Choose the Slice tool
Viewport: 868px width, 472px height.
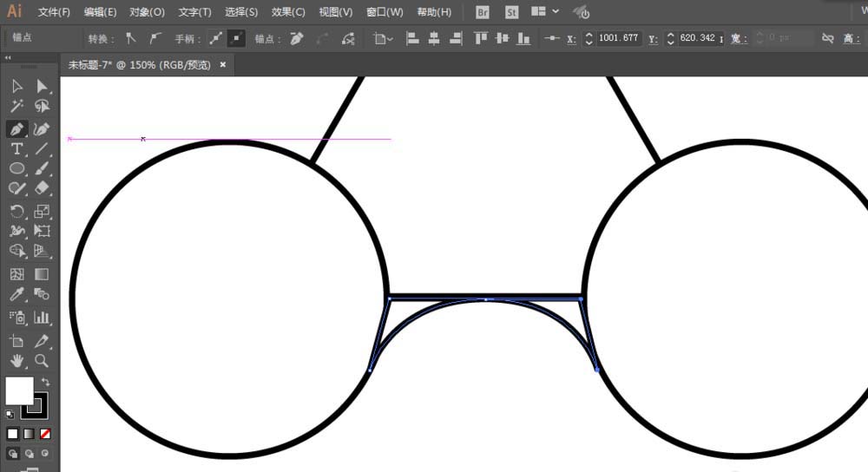point(42,341)
